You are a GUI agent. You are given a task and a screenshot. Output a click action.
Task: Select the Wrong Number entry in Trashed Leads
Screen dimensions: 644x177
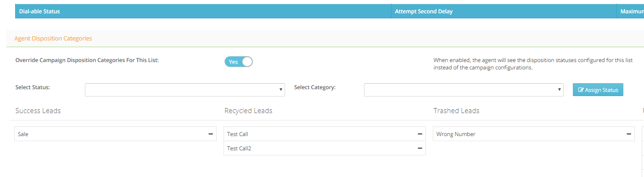click(x=534, y=134)
